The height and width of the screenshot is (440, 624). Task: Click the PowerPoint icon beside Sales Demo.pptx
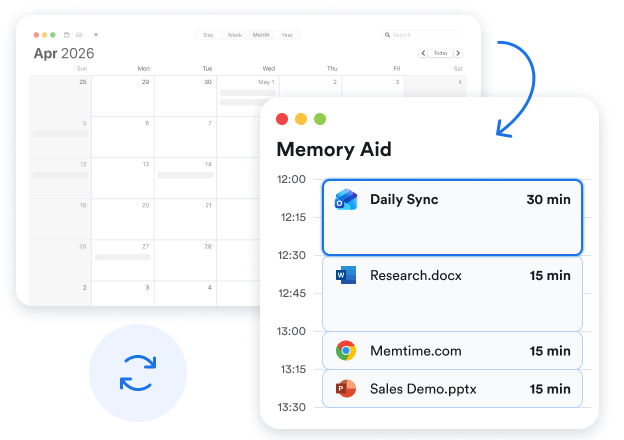346,388
